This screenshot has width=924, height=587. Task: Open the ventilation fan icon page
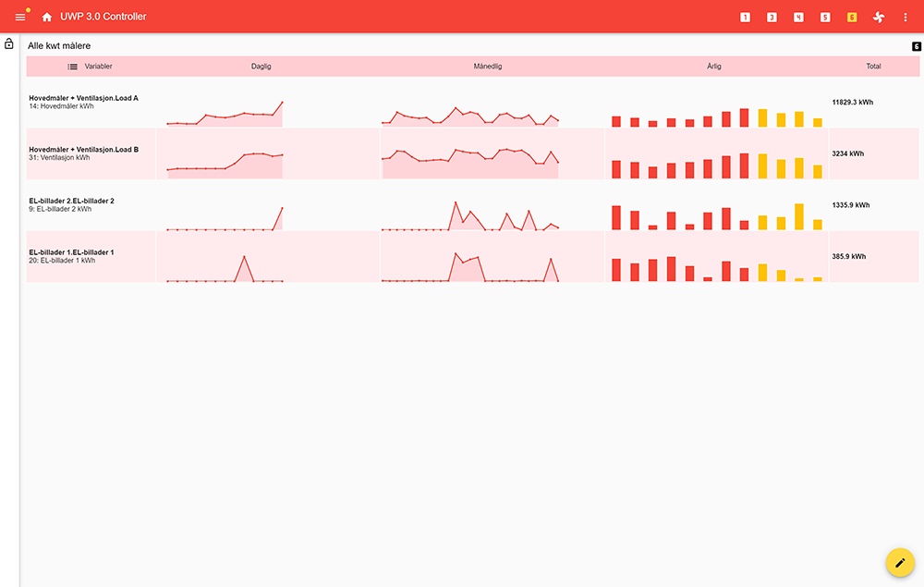pyautogui.click(x=879, y=17)
